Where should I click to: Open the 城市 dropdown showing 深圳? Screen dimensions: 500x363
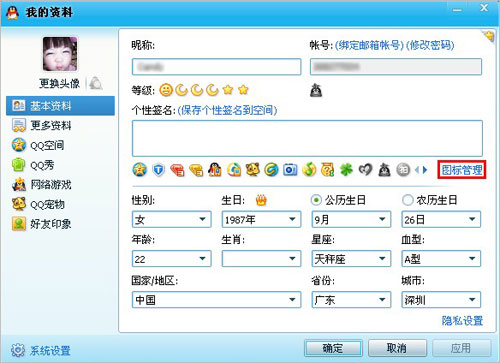tap(441, 300)
